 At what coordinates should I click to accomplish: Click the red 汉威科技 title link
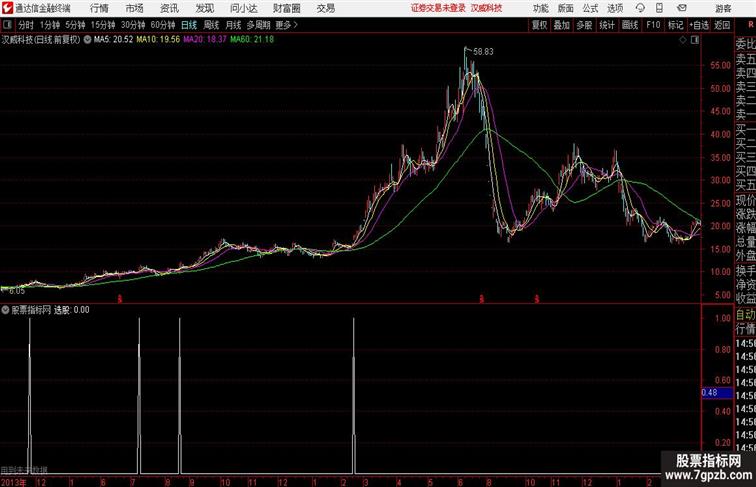486,8
